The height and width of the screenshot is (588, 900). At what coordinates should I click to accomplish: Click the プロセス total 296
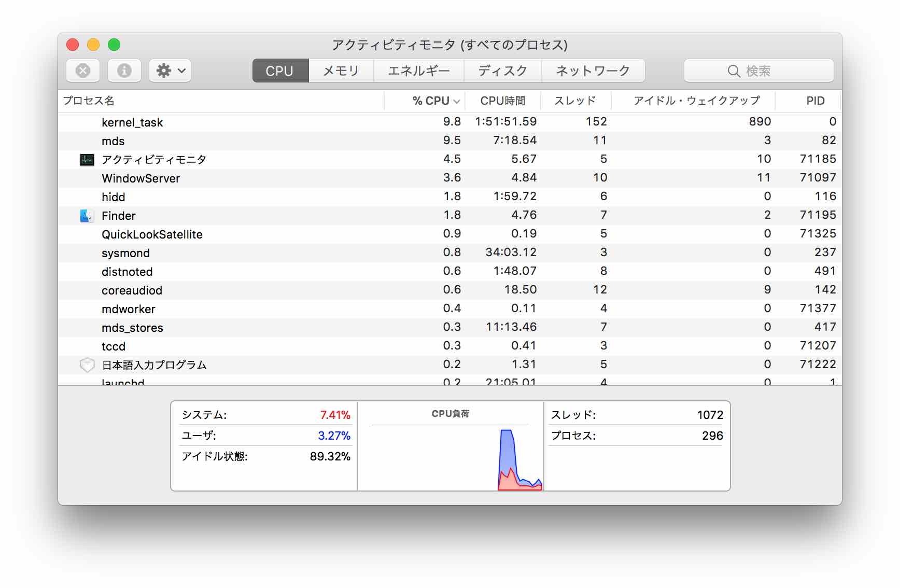712,436
